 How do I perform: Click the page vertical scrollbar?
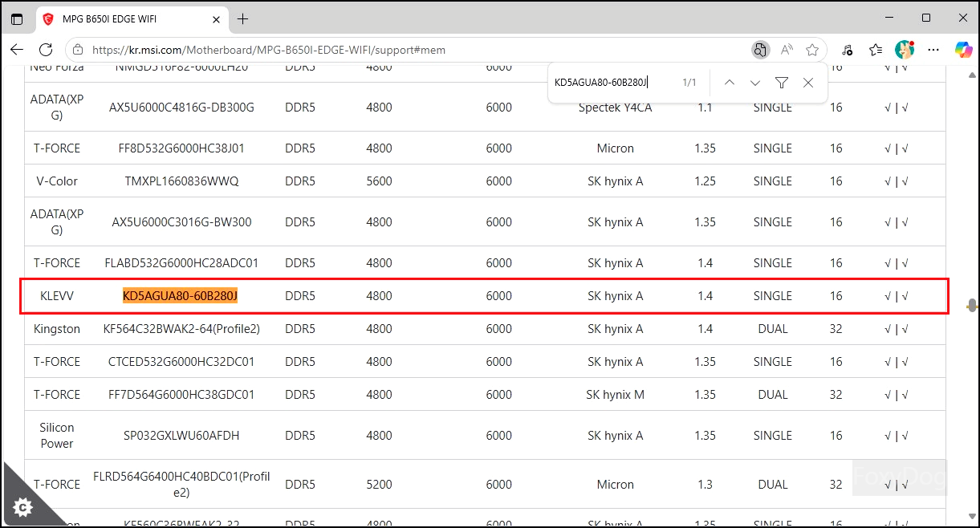972,305
